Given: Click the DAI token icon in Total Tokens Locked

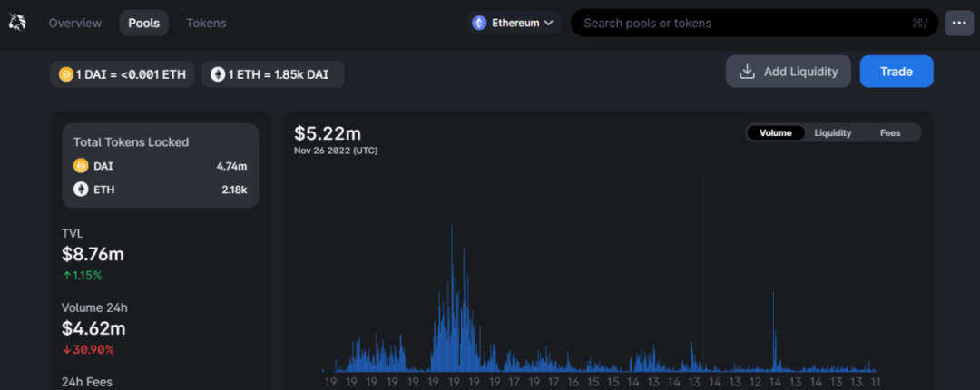Looking at the screenshot, I should 81,166.
